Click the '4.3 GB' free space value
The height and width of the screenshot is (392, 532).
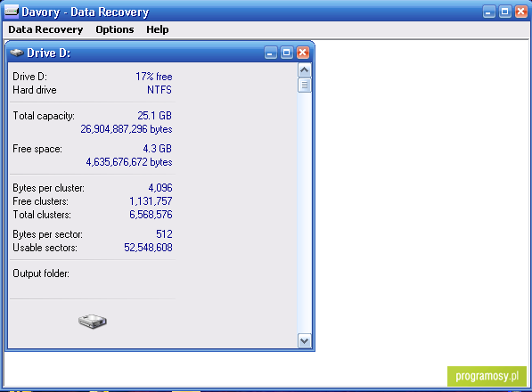click(157, 149)
